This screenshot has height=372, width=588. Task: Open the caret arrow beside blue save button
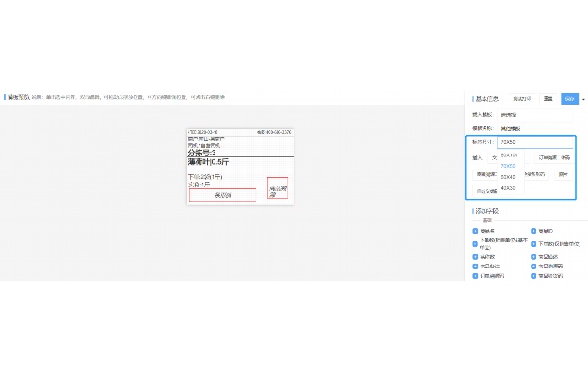tap(583, 99)
